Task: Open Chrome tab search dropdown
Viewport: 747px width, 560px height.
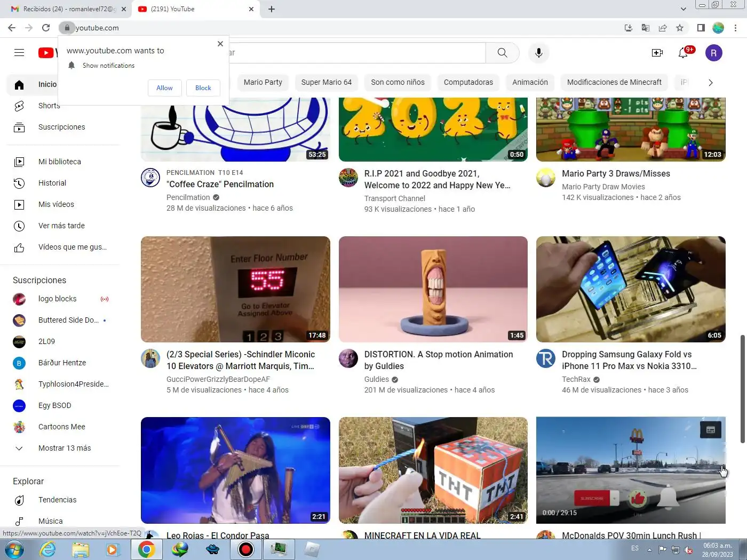Action: tap(684, 9)
